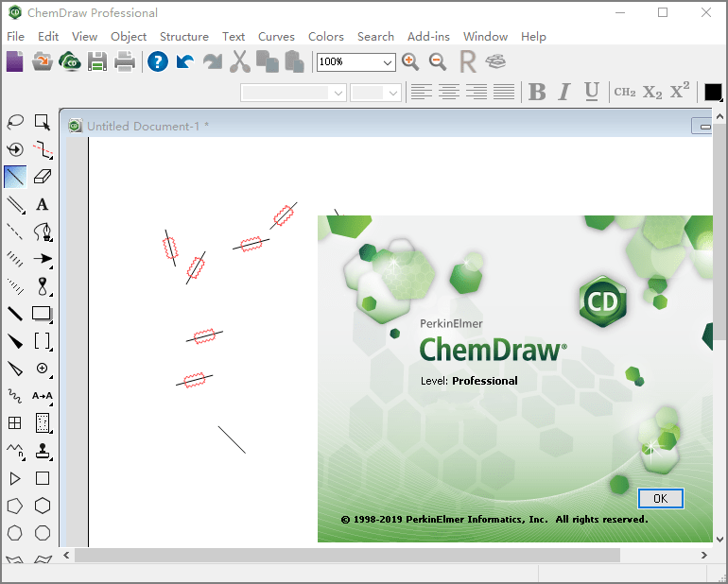
Task: Select the Acyclic Chain tool
Action: pyautogui.click(x=15, y=451)
